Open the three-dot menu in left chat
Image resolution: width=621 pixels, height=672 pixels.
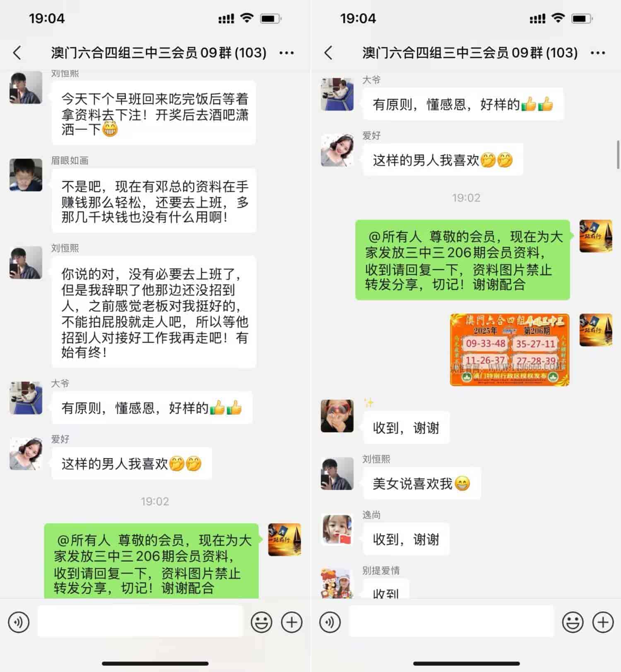[x=286, y=53]
